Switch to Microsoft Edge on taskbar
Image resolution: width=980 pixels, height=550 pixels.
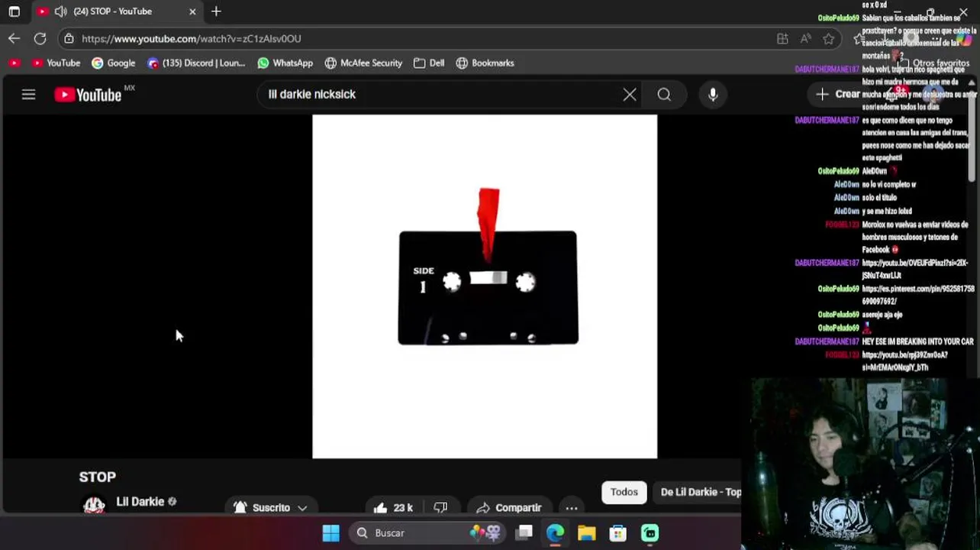(x=555, y=532)
